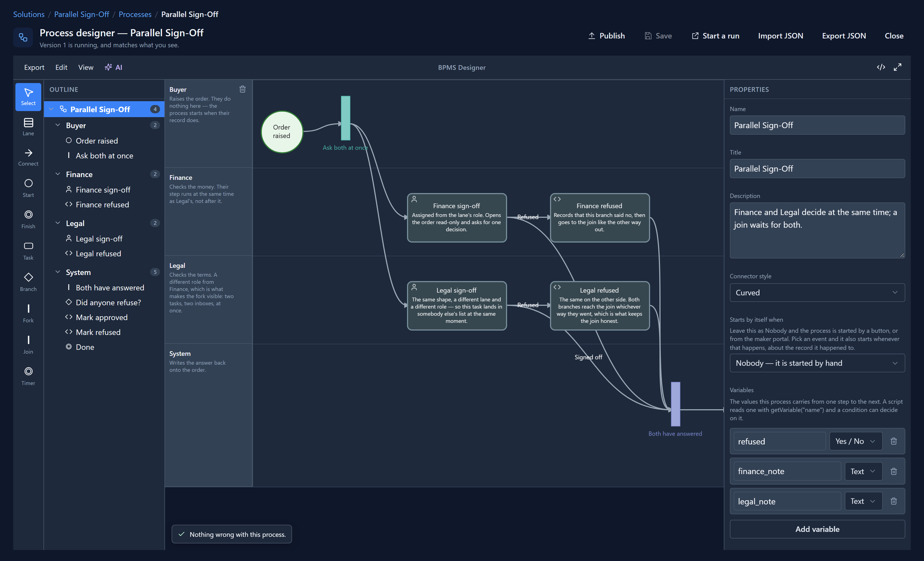Click Start a run
Image resolution: width=924 pixels, height=561 pixels.
(716, 36)
